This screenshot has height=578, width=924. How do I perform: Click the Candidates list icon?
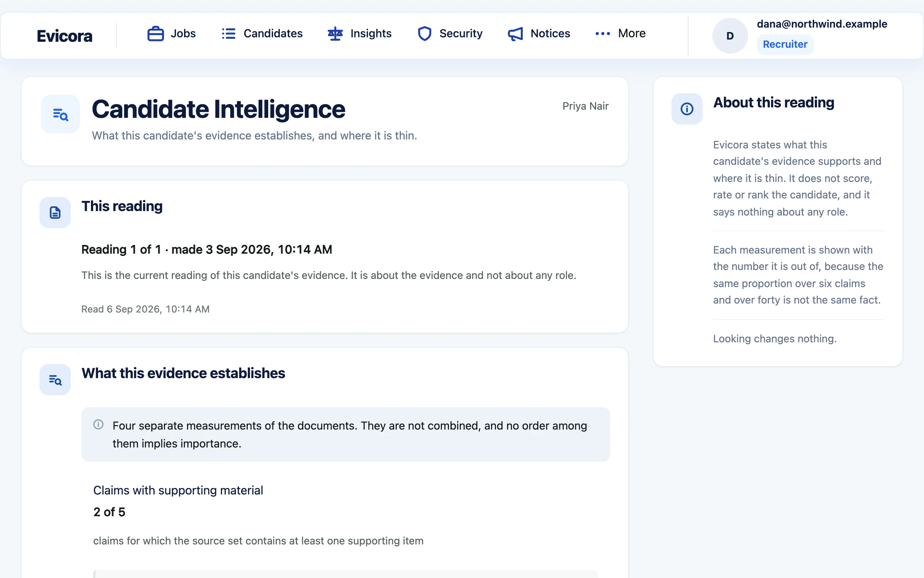pyautogui.click(x=228, y=34)
